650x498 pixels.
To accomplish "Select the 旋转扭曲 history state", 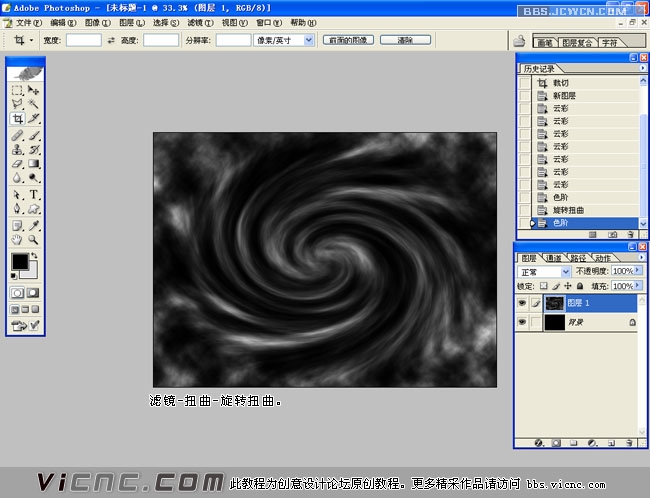I will 585,210.
